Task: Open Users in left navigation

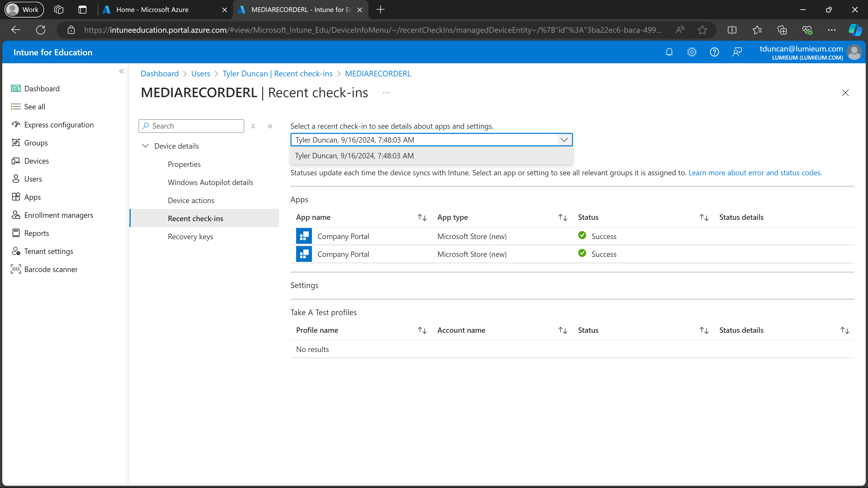Action: pyautogui.click(x=33, y=179)
